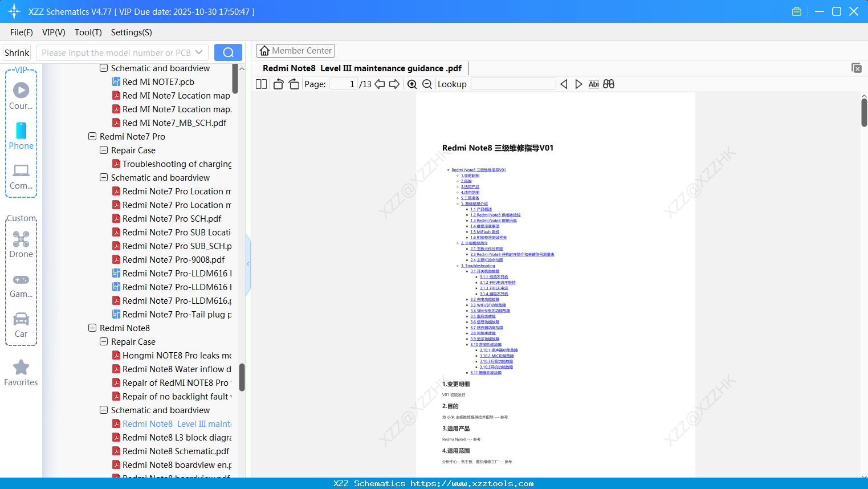
Task: Open the Tool(T) menu
Action: [88, 32]
